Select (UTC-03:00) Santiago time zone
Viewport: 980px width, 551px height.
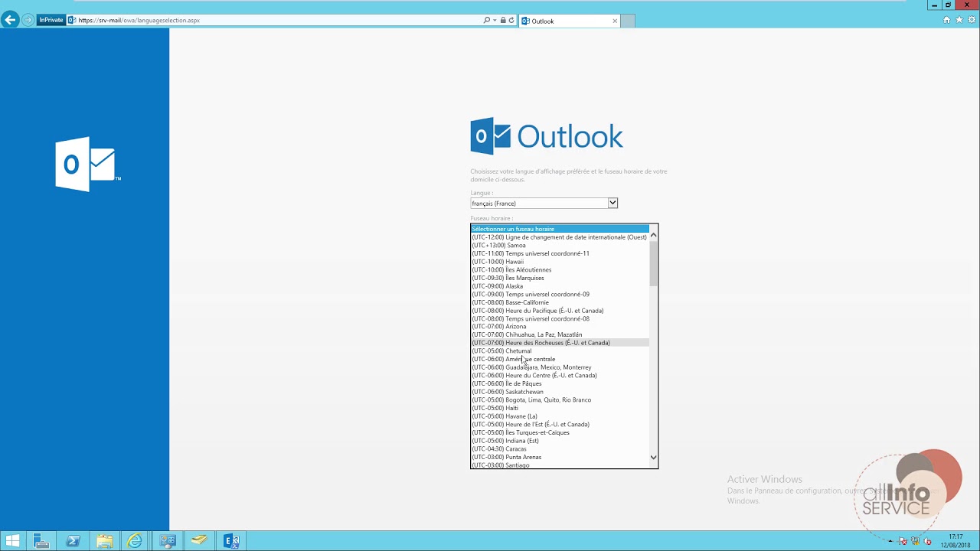(559, 465)
